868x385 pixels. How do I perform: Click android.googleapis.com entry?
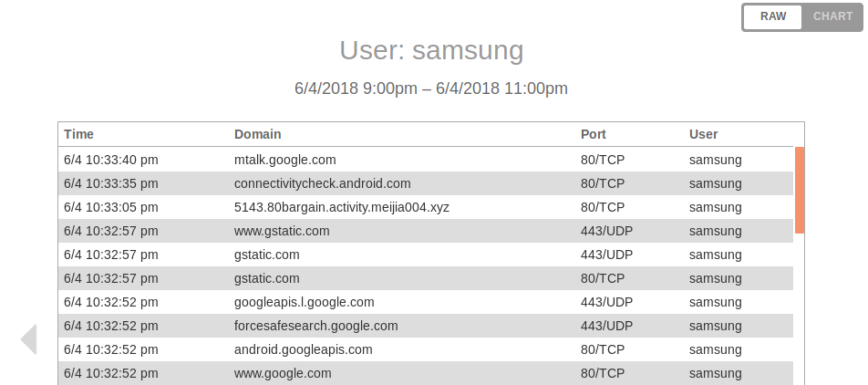[303, 349]
